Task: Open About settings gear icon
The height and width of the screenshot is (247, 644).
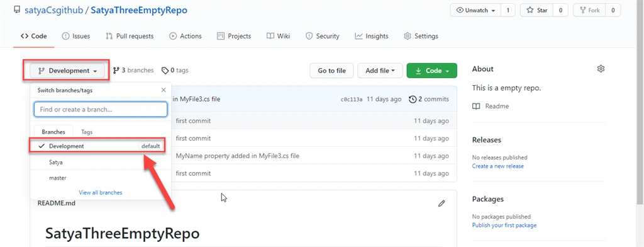Action: (x=601, y=69)
